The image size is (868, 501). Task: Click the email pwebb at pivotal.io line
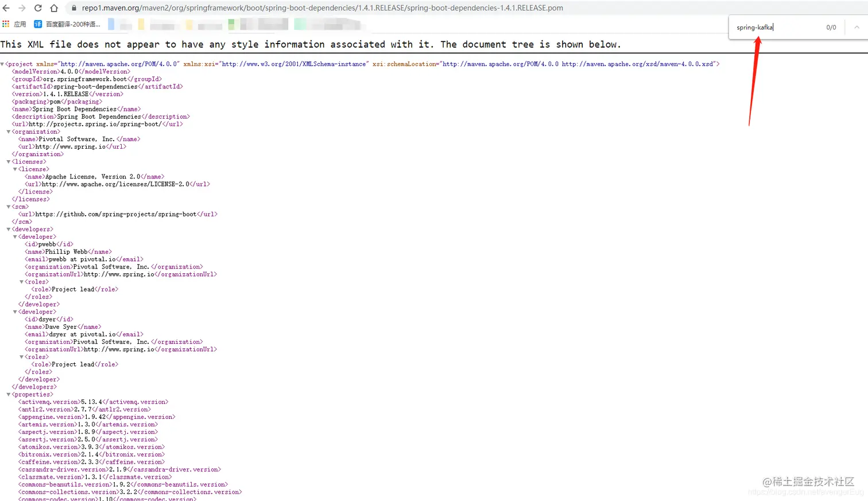click(x=84, y=259)
